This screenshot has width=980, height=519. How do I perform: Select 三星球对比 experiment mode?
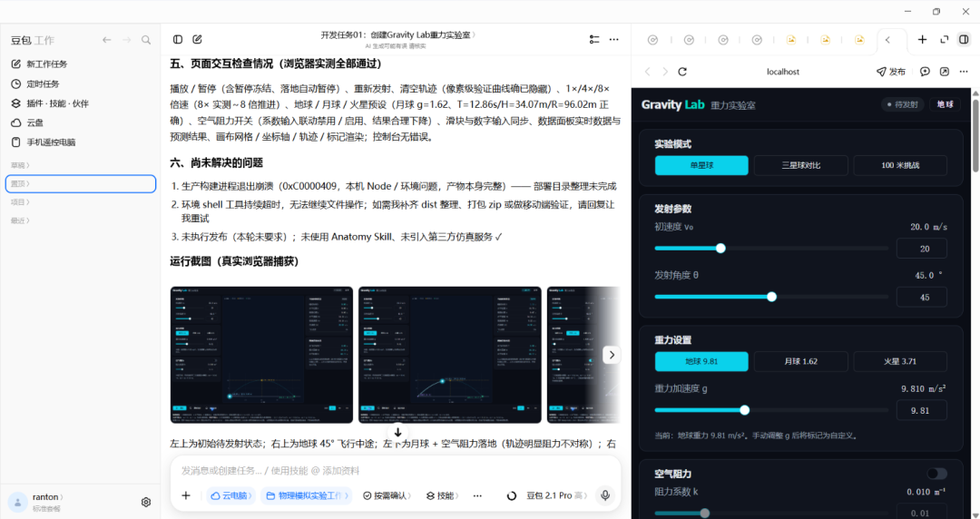[800, 165]
